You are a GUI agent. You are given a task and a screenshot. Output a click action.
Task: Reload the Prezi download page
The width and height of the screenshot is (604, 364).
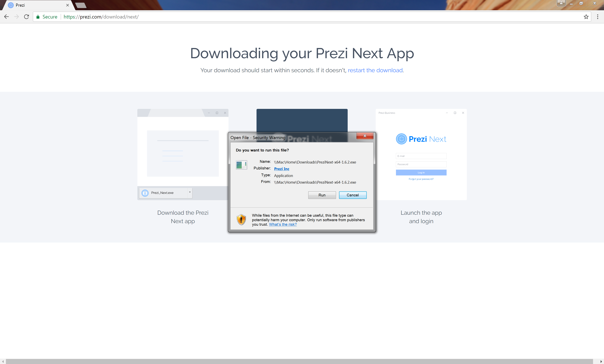click(26, 17)
